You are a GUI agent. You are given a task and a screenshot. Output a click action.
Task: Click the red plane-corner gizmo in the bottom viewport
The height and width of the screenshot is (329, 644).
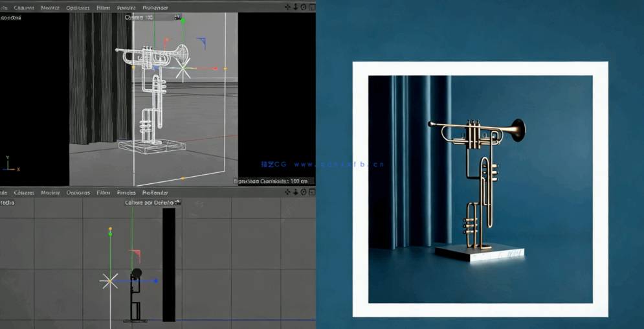point(135,255)
